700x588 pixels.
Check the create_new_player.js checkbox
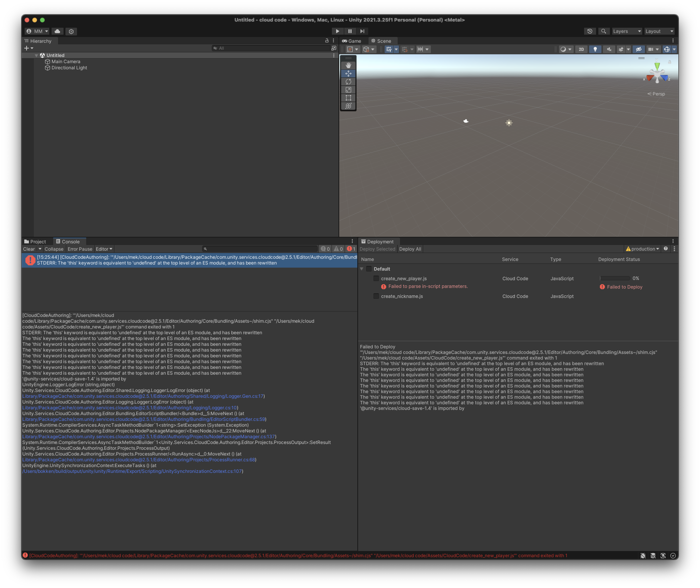coord(376,279)
